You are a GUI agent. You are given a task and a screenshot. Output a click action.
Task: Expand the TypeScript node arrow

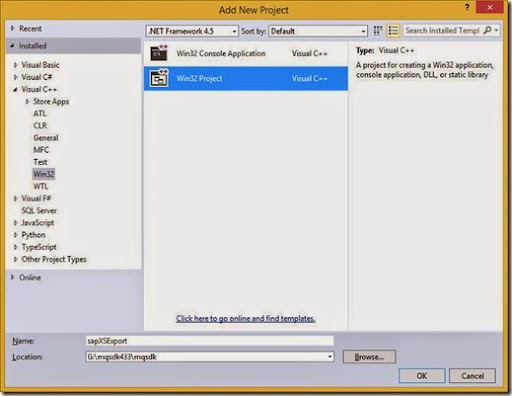pyautogui.click(x=16, y=247)
